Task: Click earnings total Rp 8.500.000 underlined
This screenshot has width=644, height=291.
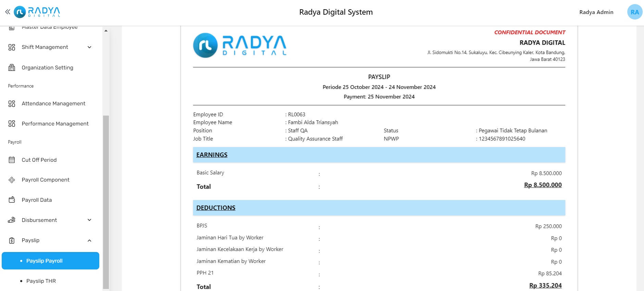Action: coord(543,185)
